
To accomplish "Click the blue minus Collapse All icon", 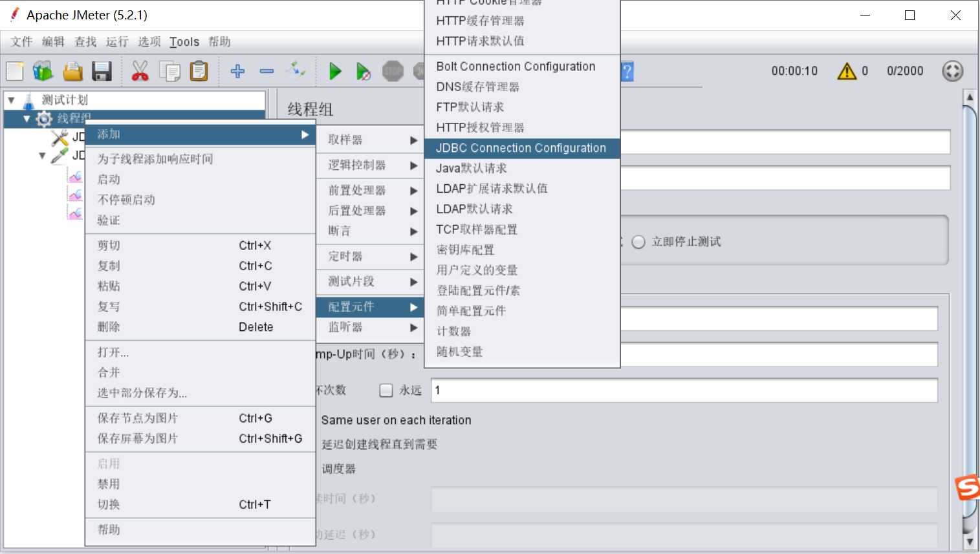I will coord(267,71).
